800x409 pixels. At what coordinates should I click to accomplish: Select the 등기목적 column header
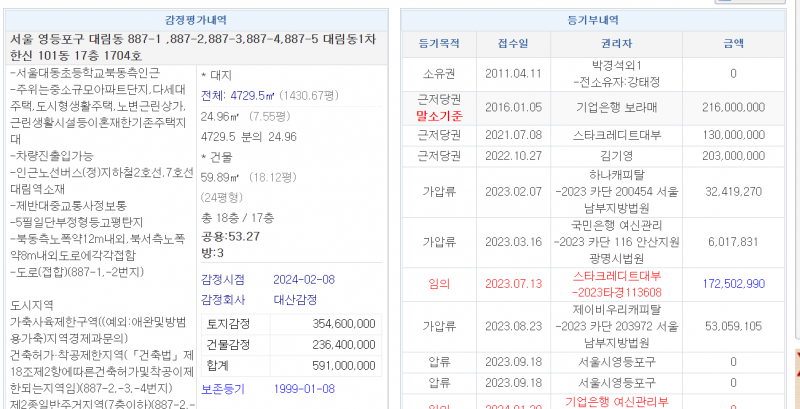[441, 43]
